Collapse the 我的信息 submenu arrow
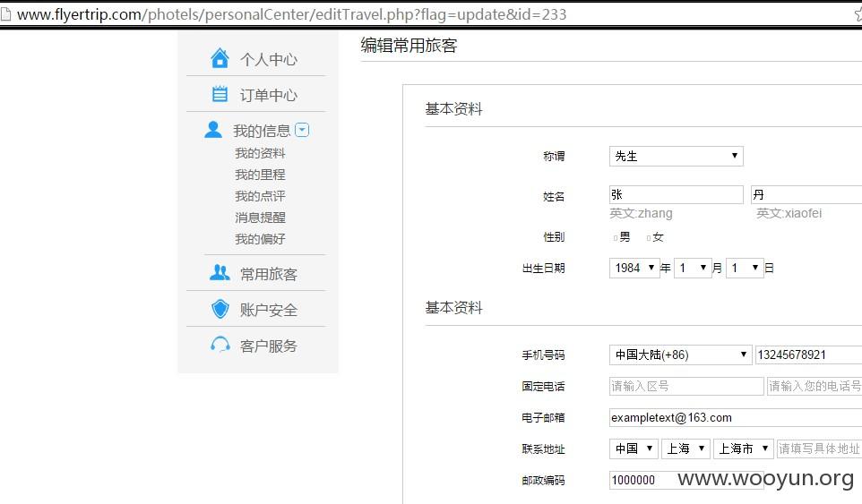Viewport: 862px width, 504px height. pos(302,130)
